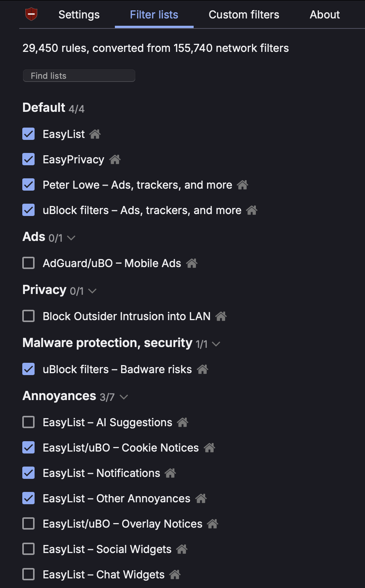Collapse the Annoyances section chevron
Image resolution: width=365 pixels, height=588 pixels.
[x=123, y=397]
